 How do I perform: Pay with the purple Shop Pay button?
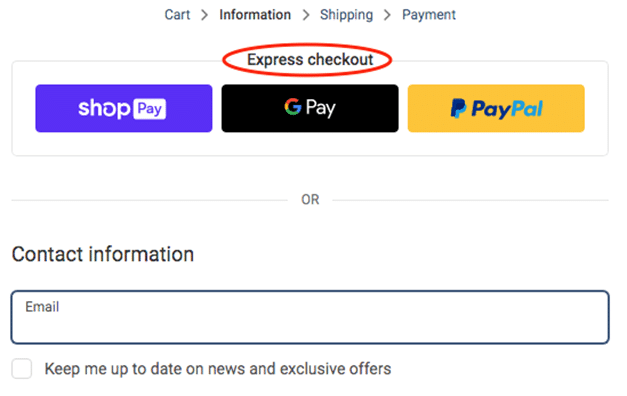(x=124, y=108)
